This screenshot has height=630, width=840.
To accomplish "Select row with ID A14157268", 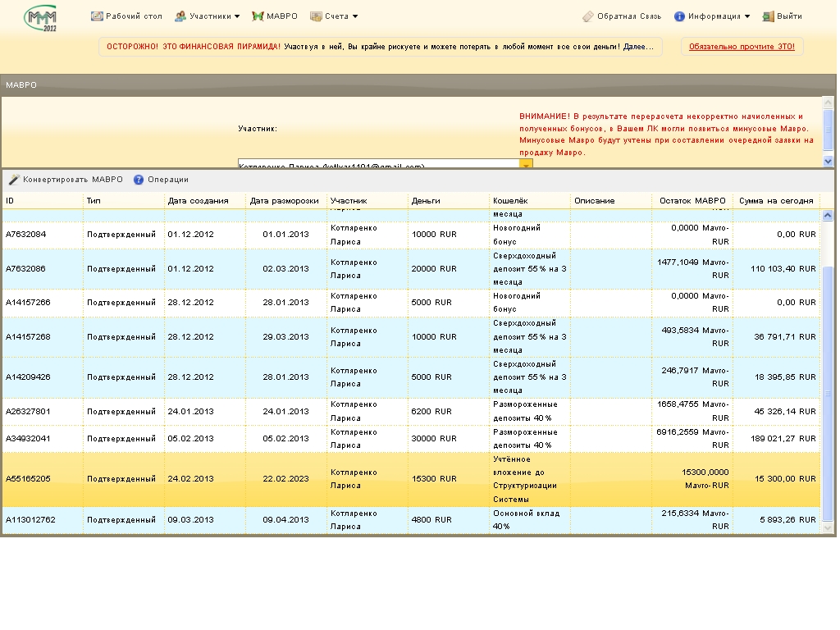I will (x=411, y=337).
